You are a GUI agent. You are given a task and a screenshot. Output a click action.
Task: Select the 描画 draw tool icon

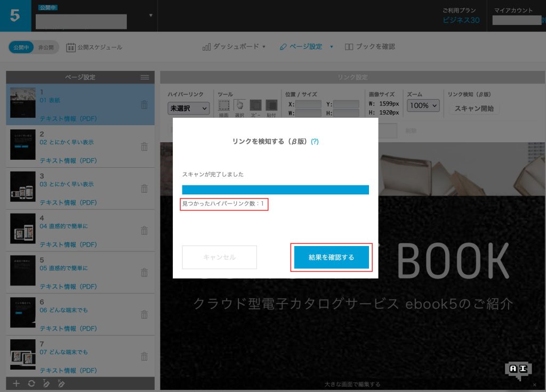click(224, 105)
